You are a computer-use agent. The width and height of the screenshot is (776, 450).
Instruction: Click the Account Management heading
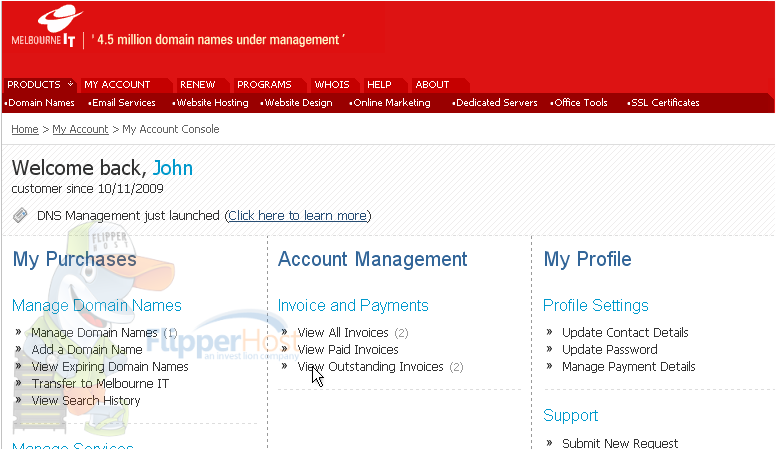(373, 259)
